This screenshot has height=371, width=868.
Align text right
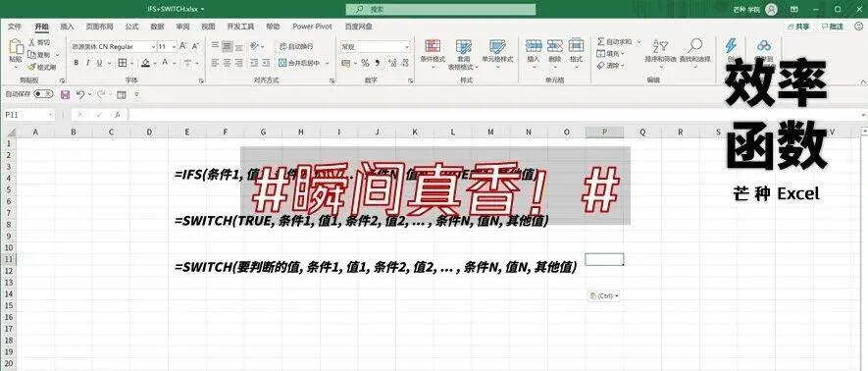[x=239, y=63]
